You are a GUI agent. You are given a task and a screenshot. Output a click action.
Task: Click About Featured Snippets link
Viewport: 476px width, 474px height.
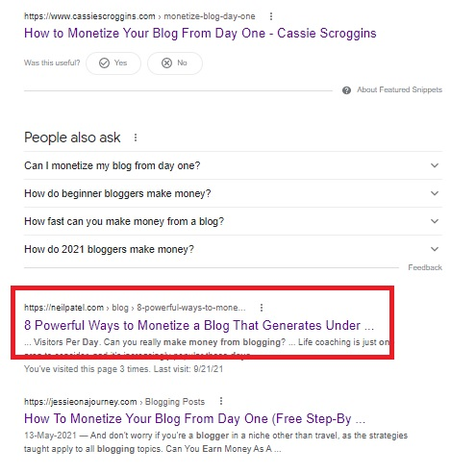pos(399,89)
